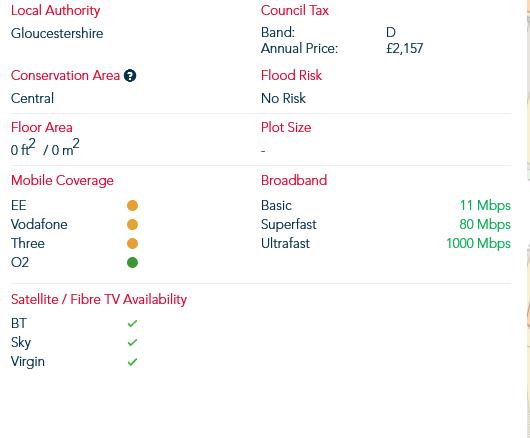Click the £2,157 annual price value

(405, 49)
